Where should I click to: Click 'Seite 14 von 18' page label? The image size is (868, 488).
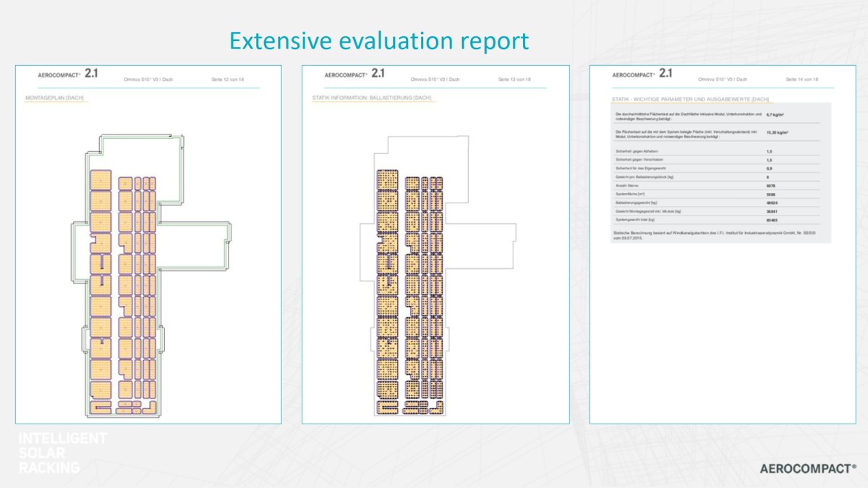coord(802,79)
